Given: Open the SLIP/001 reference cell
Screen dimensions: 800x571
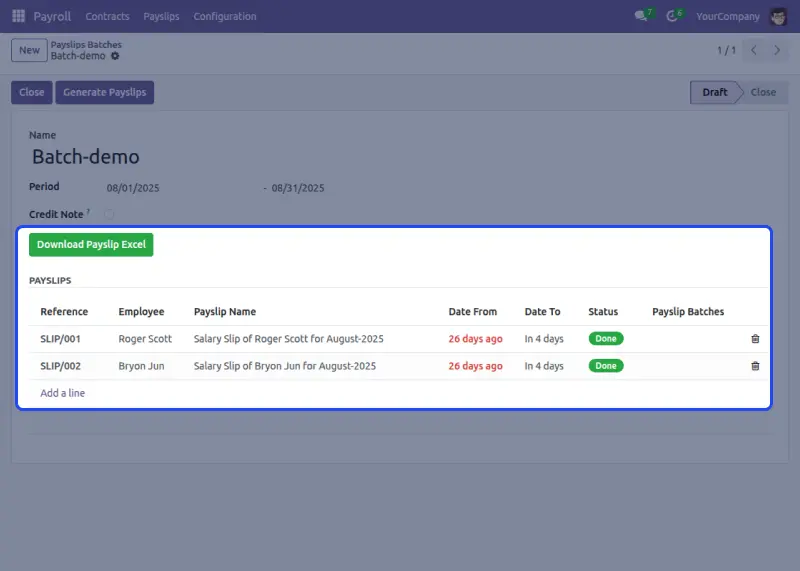Looking at the screenshot, I should point(60,339).
